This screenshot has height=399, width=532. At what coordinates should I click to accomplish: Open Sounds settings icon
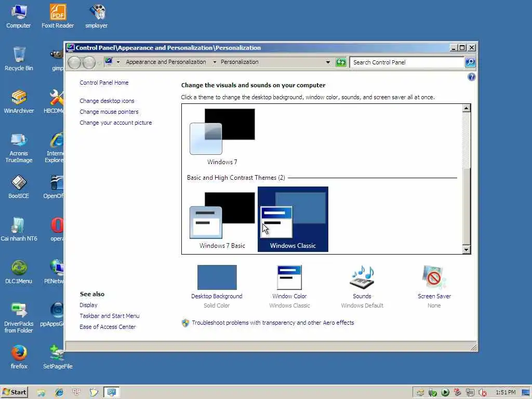[x=362, y=277]
